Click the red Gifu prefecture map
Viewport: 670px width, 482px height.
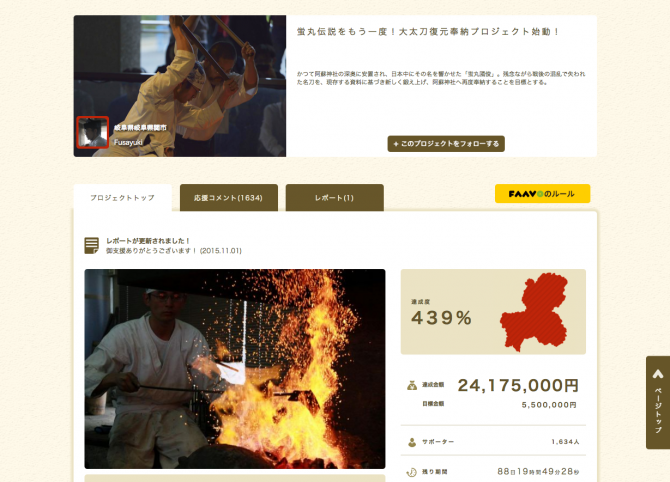click(x=534, y=312)
